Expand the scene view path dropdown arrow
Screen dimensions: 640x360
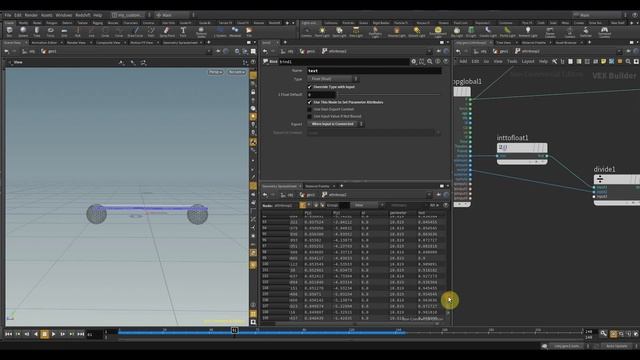point(209,52)
